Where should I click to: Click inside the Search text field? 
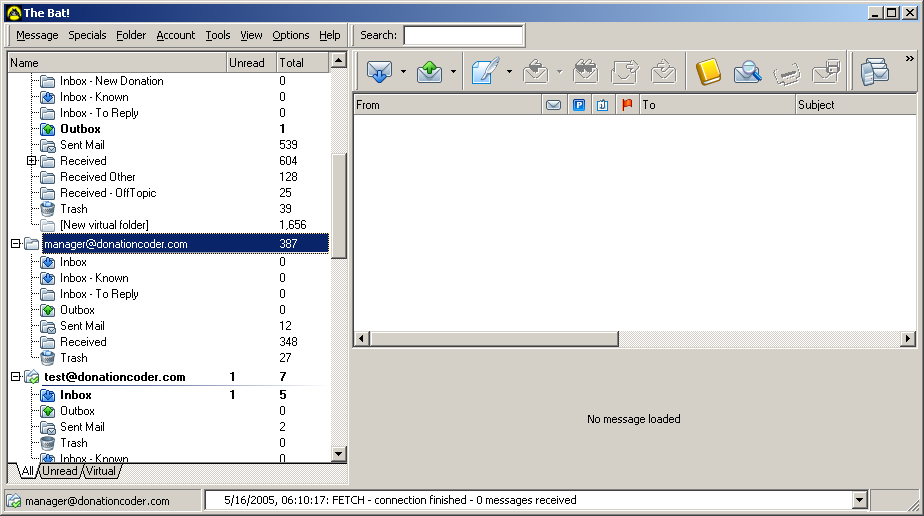pyautogui.click(x=463, y=35)
